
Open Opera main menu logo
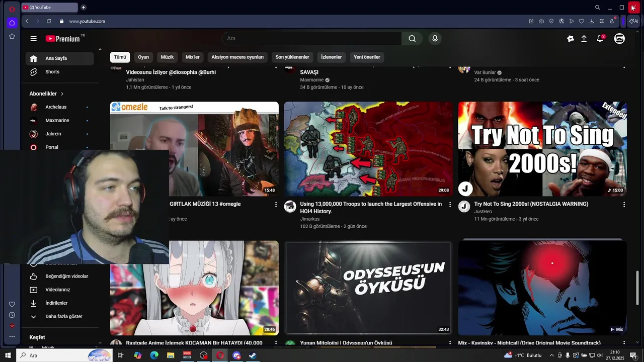(12, 9)
